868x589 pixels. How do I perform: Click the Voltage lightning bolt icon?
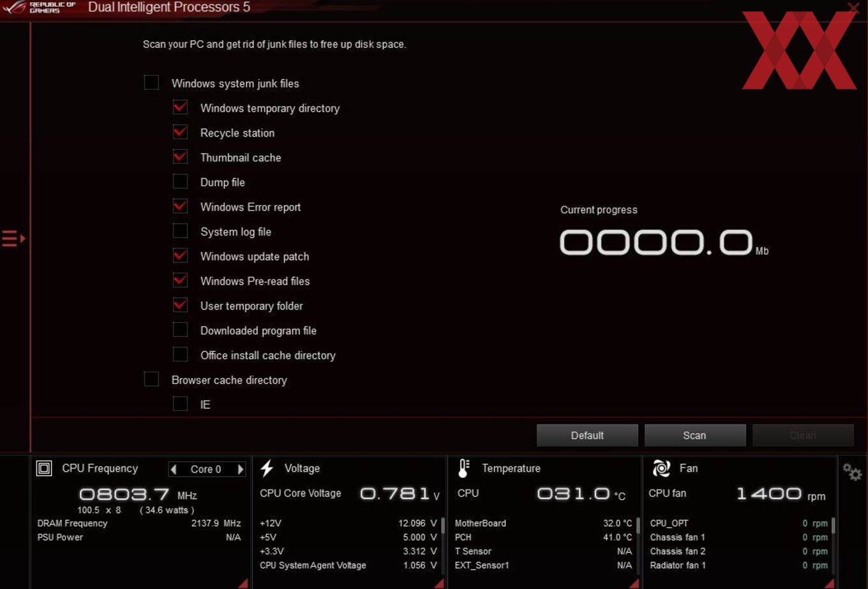click(267, 468)
